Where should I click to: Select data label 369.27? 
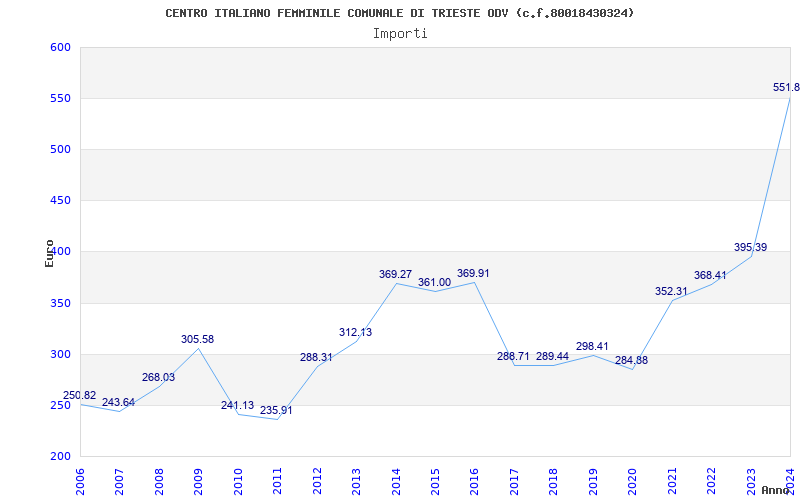395,274
